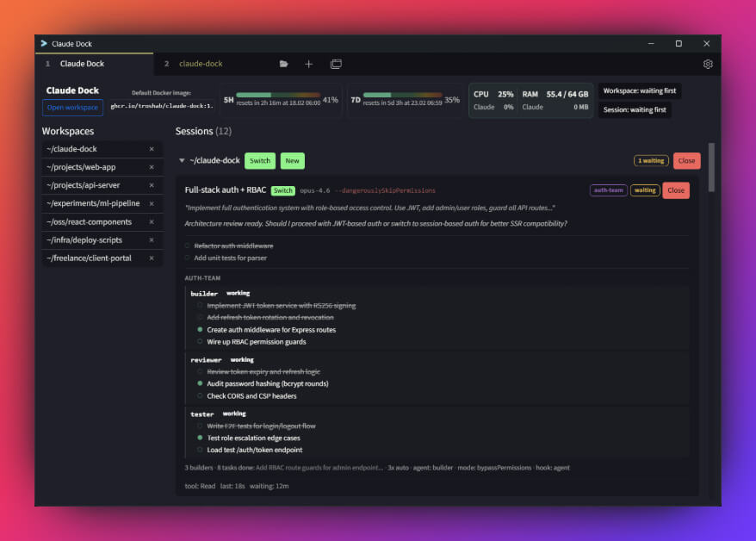The width and height of the screenshot is (756, 541).
Task: Click the --dangerouslySkipPermissions flag text
Action: pos(385,190)
